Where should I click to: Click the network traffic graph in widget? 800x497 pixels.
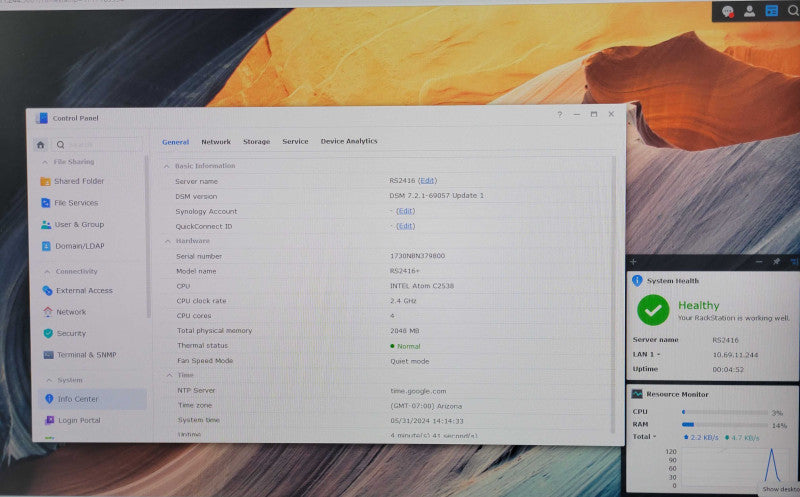[739, 468]
